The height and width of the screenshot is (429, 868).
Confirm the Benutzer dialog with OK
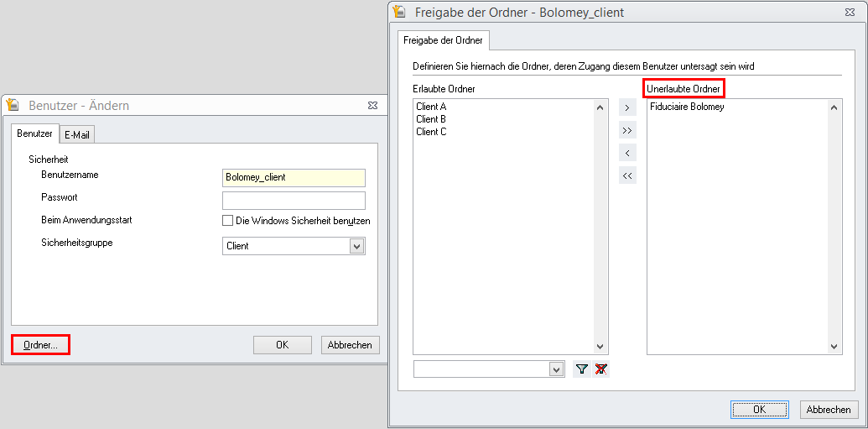tap(283, 345)
